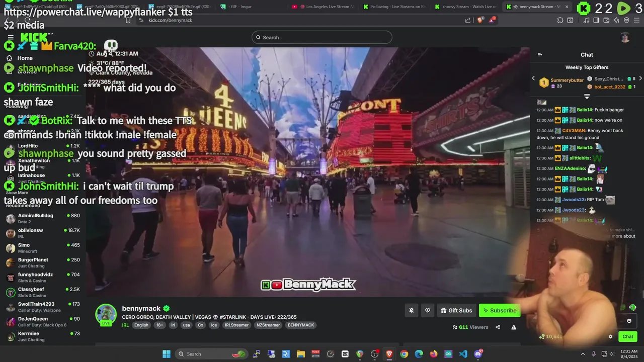Image resolution: width=644 pixels, height=362 pixels.
Task: Close the bennymack Stream tab
Action: (567, 7)
